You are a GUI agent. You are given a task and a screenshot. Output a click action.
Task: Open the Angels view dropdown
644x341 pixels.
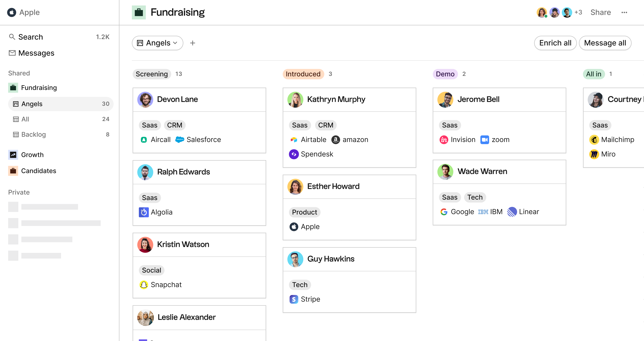[x=157, y=43]
